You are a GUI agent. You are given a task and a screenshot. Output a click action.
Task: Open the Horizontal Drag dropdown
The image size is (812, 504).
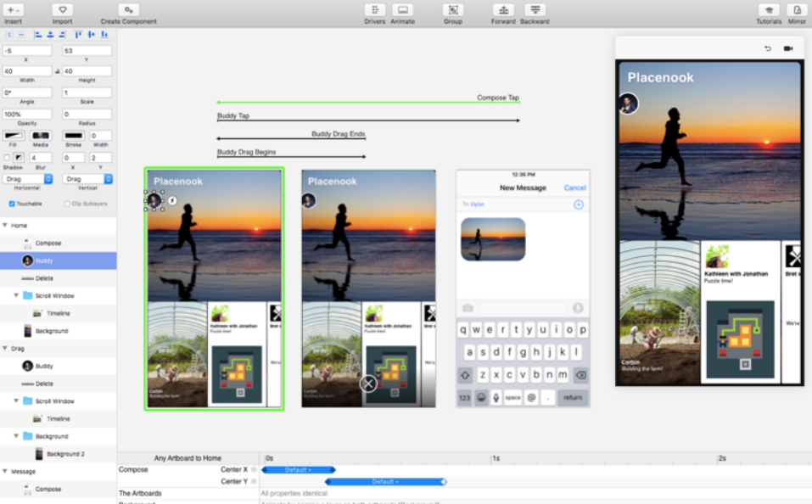coord(27,179)
